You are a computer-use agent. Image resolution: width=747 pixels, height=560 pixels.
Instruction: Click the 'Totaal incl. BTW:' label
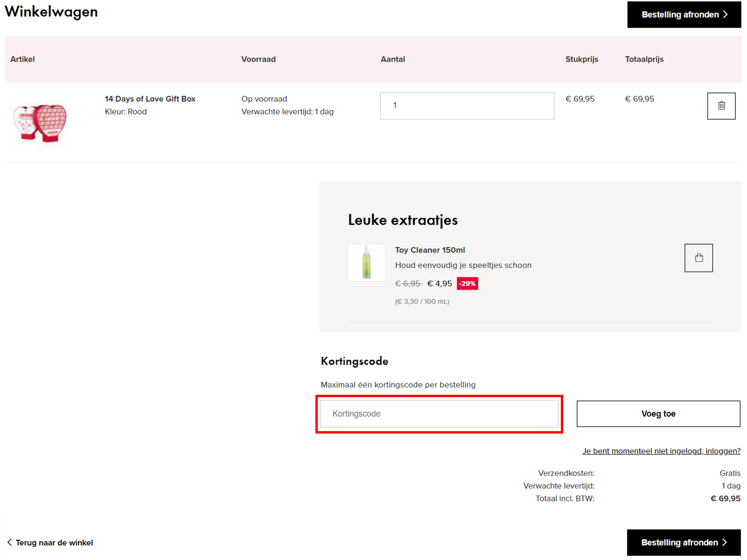[x=565, y=499]
